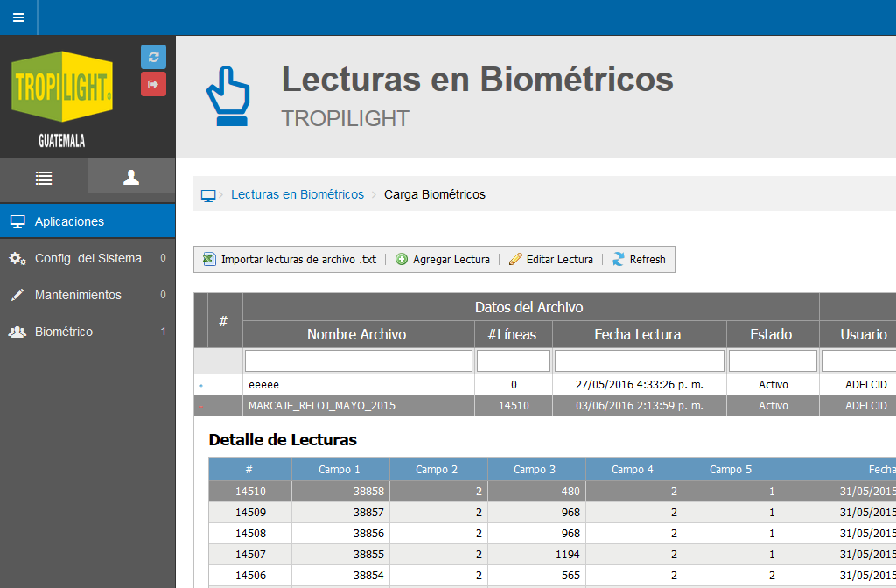Focus the Nombre Archivo filter field
This screenshot has height=588, width=896.
pos(358,361)
